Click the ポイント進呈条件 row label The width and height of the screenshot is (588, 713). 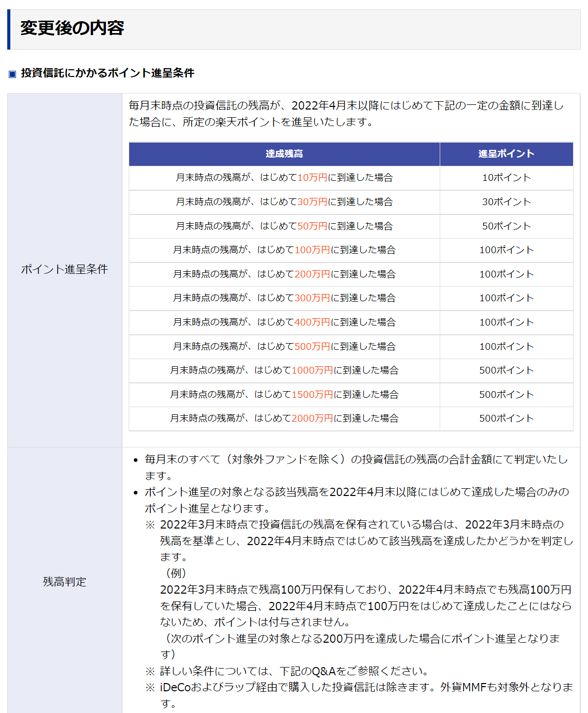point(65,269)
